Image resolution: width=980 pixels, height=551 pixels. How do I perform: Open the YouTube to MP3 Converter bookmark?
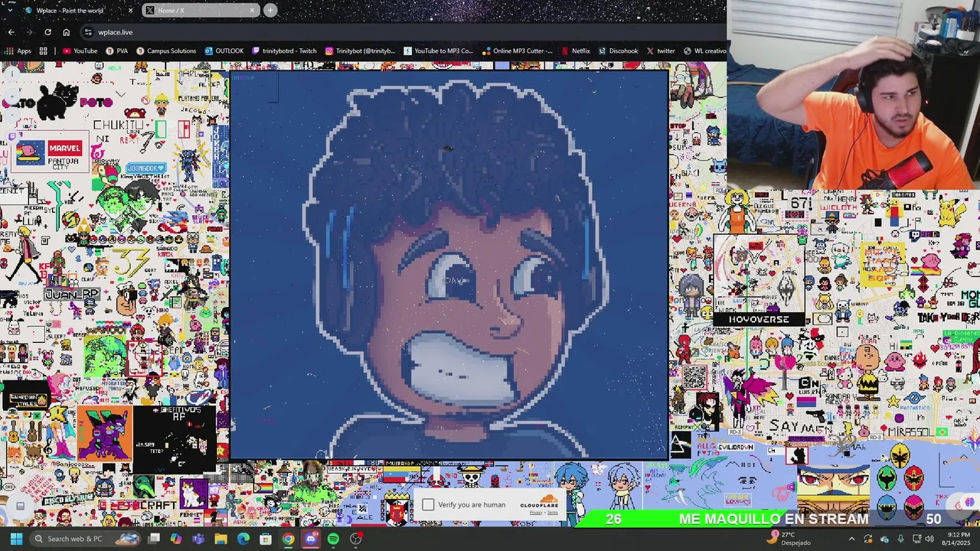pos(439,51)
